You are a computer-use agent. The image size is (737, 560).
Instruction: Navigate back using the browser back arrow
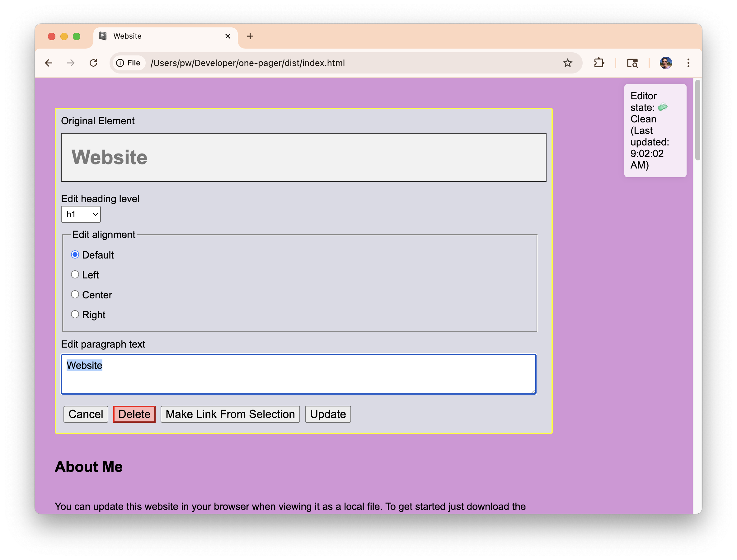coord(49,63)
